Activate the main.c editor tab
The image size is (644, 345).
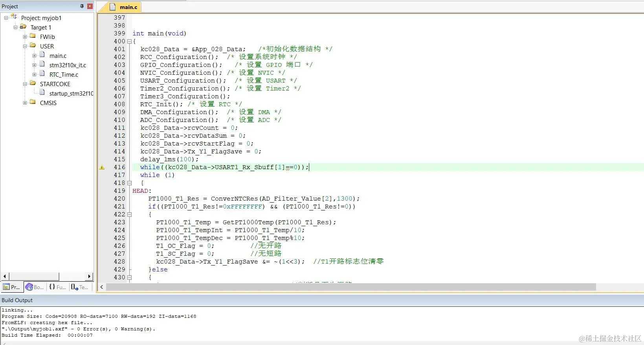[124, 7]
